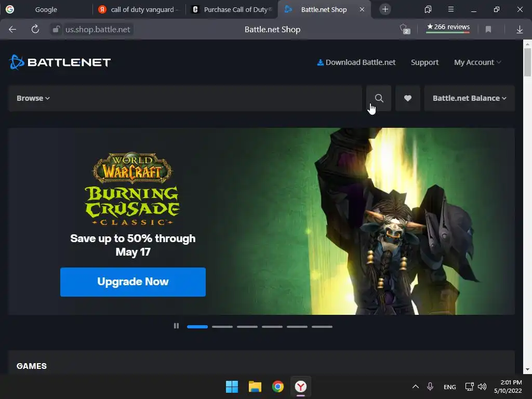Open the taskbar volume control

point(482,387)
